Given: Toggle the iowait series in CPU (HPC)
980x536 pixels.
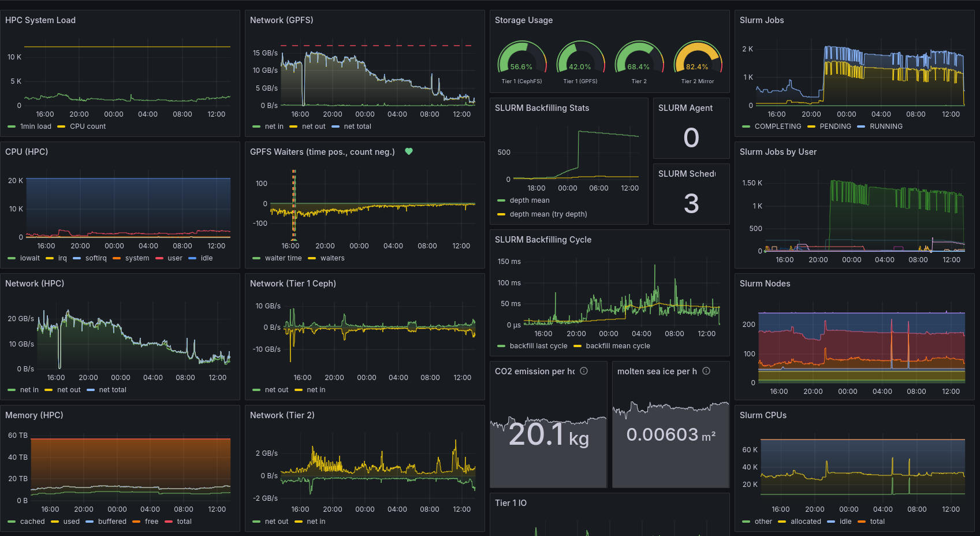Looking at the screenshot, I should click(30, 258).
